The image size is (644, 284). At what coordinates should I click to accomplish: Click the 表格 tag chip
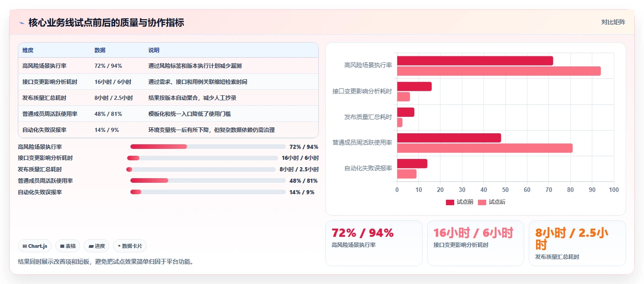(68, 246)
